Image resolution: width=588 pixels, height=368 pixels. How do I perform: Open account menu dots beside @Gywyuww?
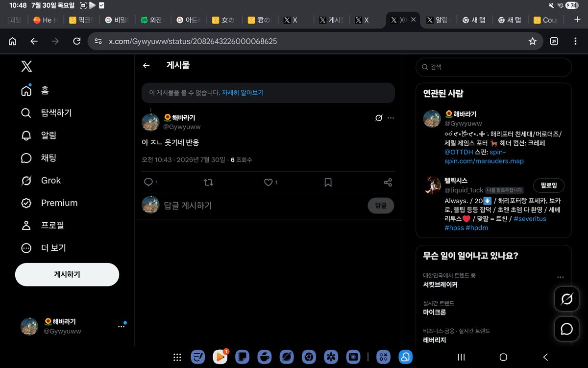pyautogui.click(x=122, y=326)
